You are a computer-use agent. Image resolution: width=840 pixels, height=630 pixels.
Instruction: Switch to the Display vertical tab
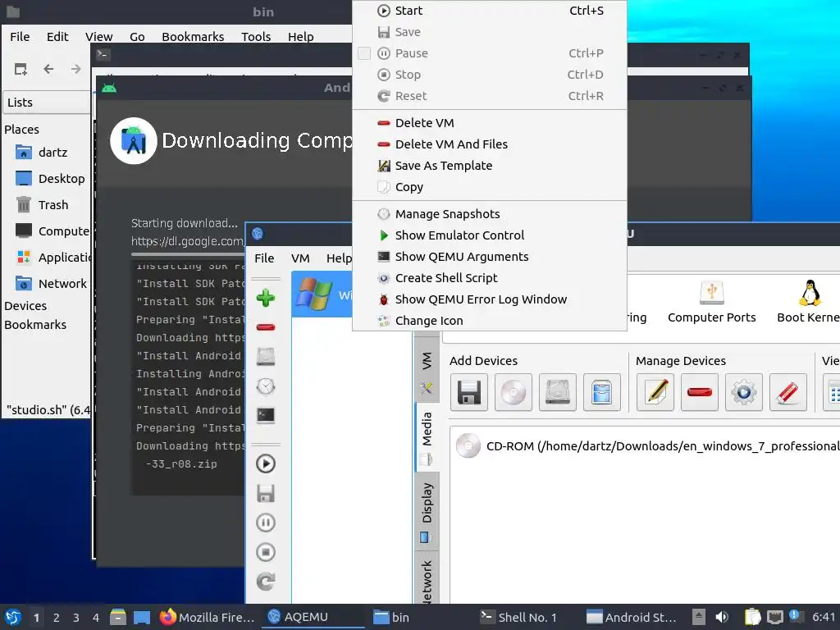[x=427, y=512]
